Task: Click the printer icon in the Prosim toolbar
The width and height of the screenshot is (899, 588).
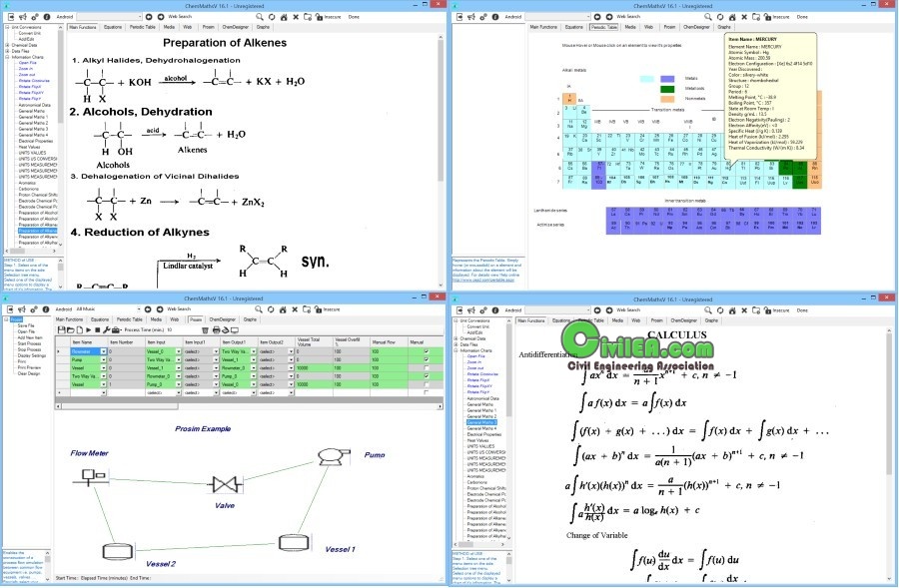Action: [x=216, y=330]
